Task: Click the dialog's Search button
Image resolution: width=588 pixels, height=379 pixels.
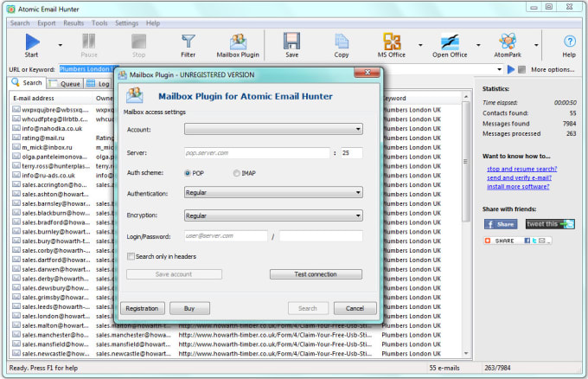Action: point(308,308)
